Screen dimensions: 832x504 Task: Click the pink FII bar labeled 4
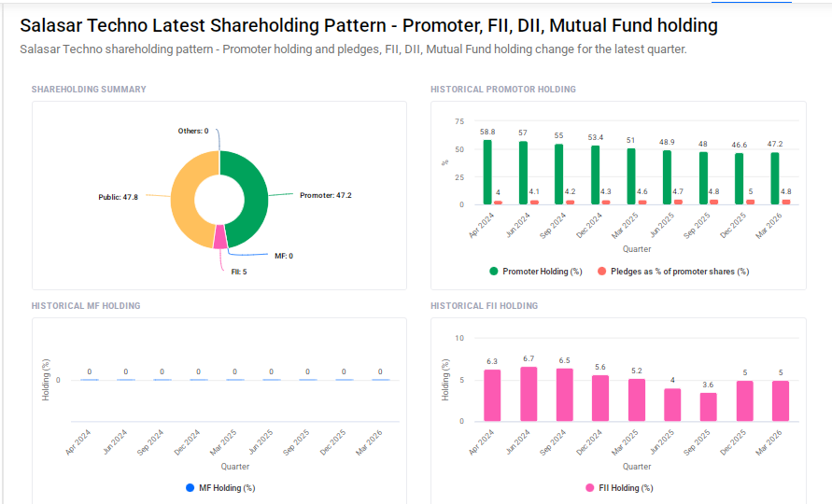pos(672,405)
